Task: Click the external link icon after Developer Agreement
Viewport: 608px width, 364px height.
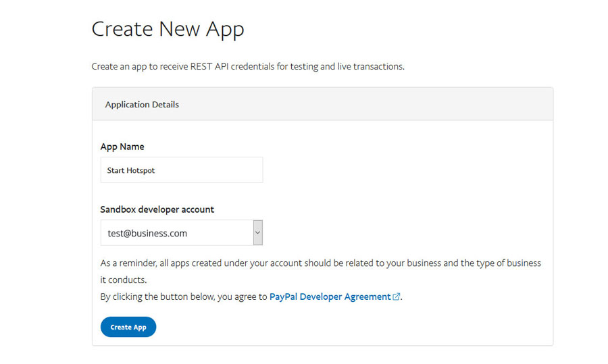Action: tap(397, 296)
